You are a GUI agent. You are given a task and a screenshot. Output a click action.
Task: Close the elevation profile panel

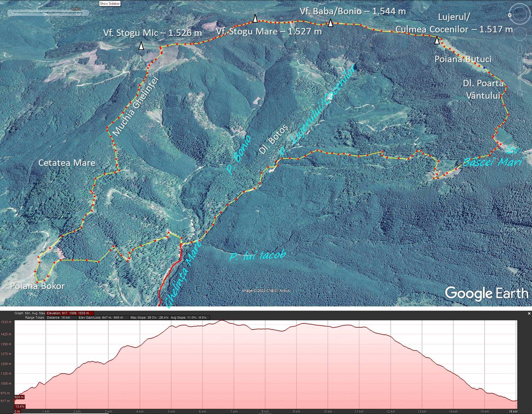point(529,314)
